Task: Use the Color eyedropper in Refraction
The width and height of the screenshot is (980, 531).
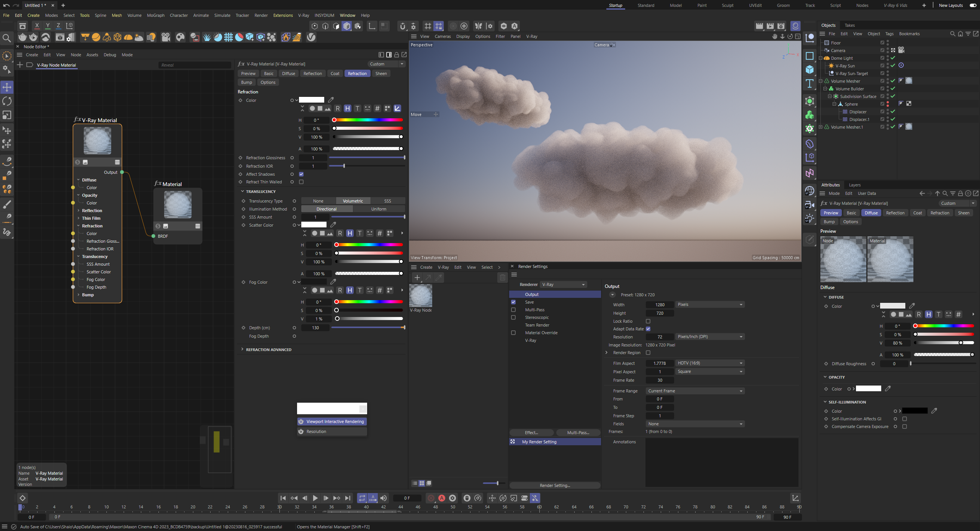Action: [x=331, y=100]
